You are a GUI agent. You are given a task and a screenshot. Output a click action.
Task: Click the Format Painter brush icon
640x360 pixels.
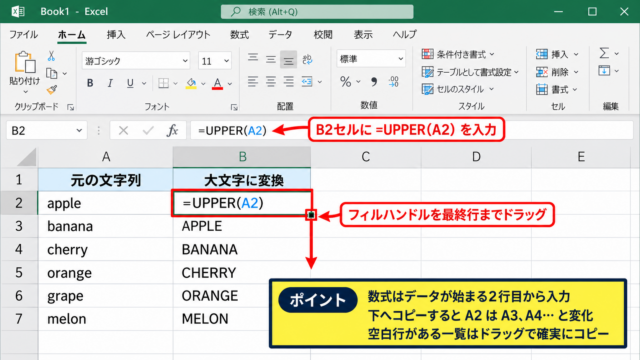pyautogui.click(x=51, y=89)
